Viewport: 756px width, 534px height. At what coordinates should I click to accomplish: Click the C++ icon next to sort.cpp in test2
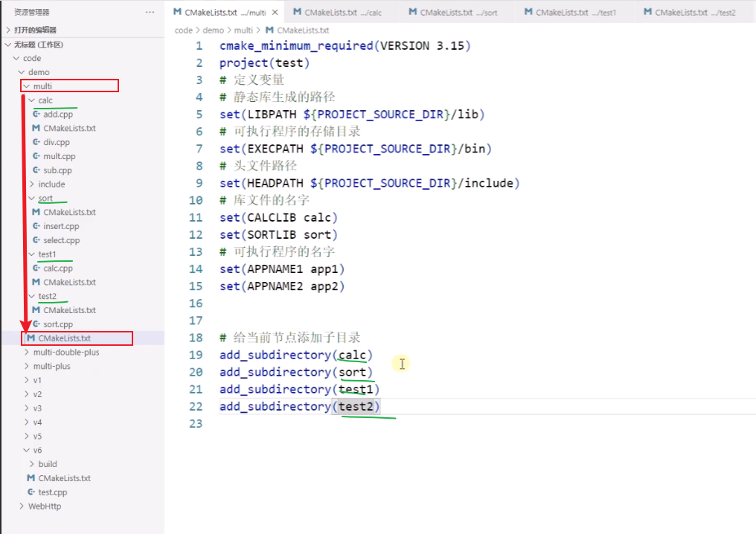point(35,324)
